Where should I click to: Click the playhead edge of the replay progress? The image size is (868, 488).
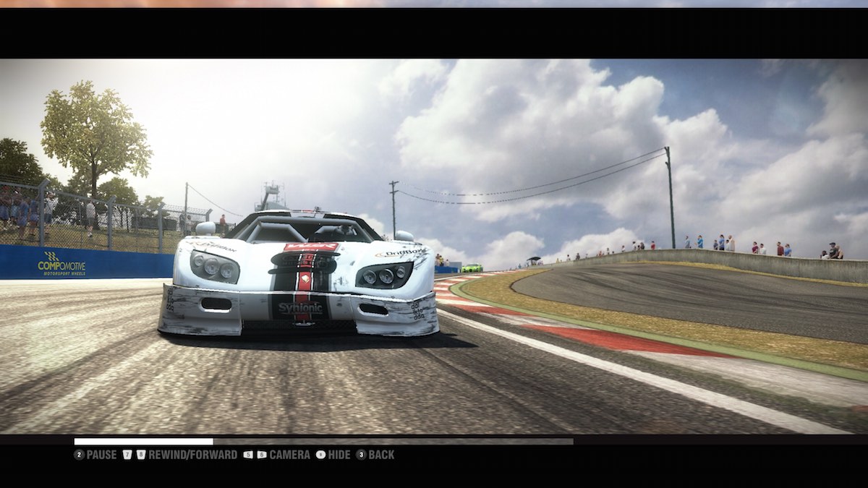[x=213, y=441]
